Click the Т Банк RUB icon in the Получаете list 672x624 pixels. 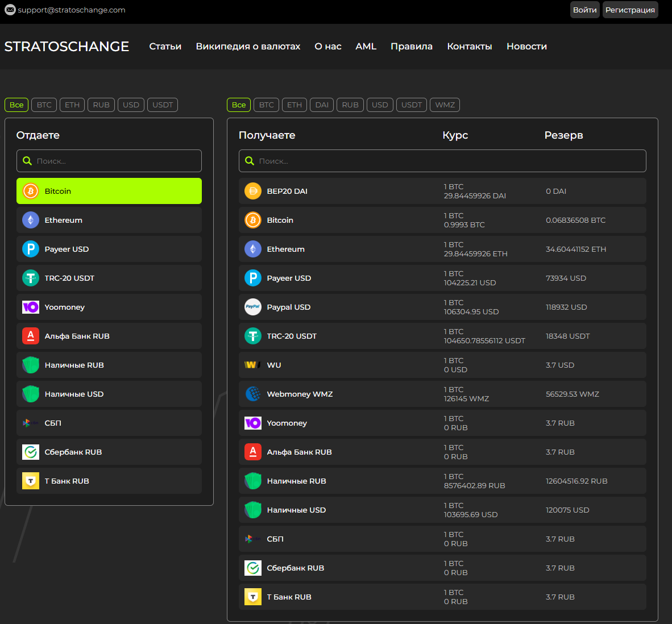click(253, 597)
